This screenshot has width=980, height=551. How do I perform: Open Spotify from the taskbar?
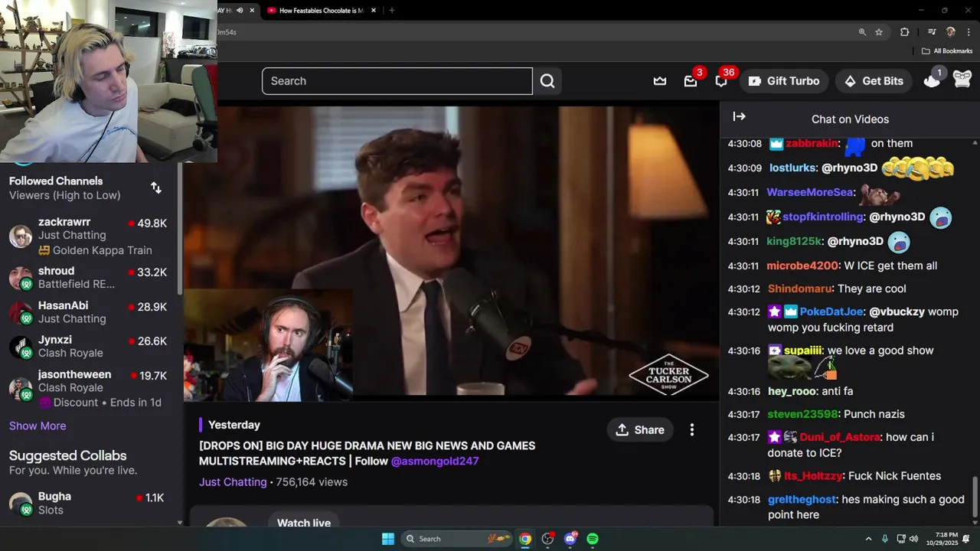click(x=593, y=539)
